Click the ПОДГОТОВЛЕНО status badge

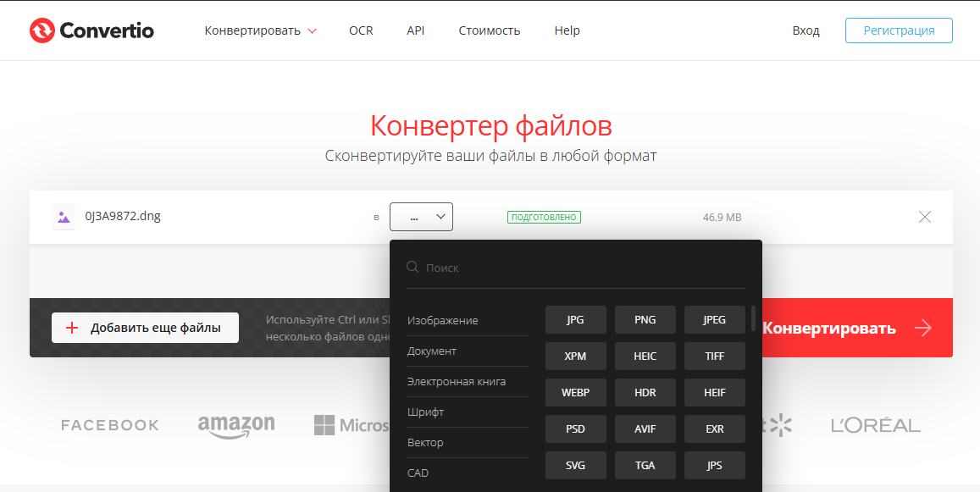[544, 217]
